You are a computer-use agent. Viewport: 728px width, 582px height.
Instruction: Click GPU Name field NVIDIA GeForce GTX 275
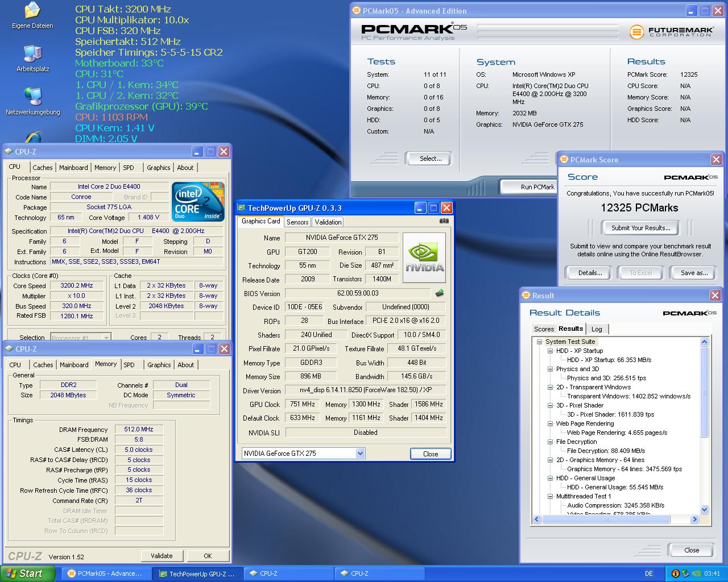(341, 238)
